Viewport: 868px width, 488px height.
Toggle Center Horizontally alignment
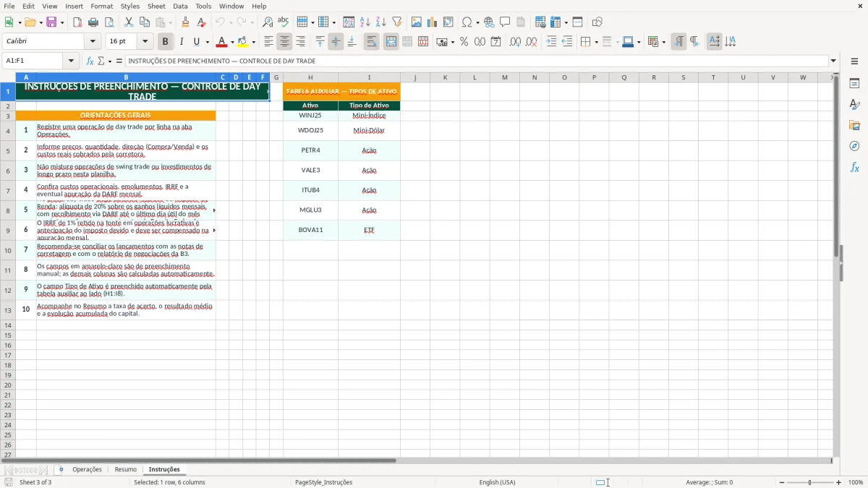coord(284,42)
